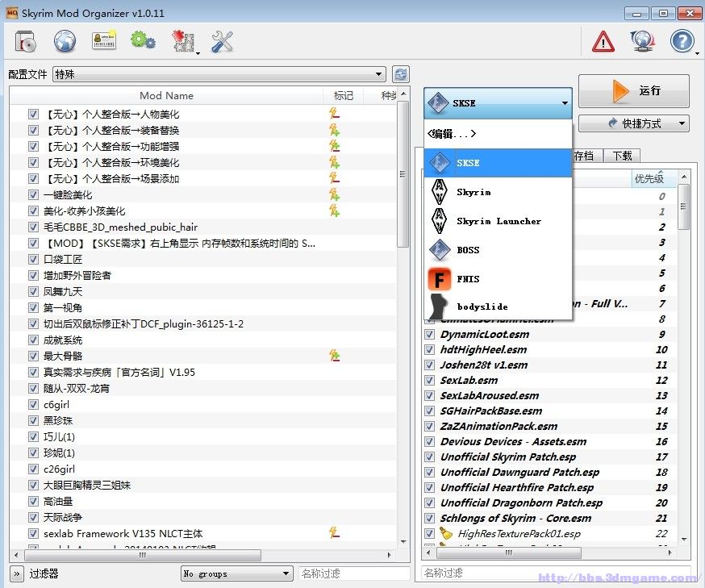Uncheck 【无心】个人整合版→人物美化 mod

click(x=33, y=114)
